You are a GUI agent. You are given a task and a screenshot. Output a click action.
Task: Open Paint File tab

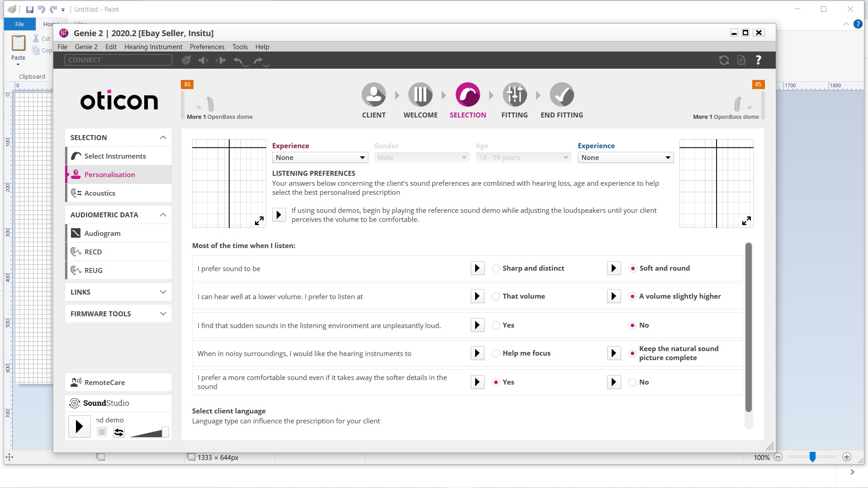point(19,24)
